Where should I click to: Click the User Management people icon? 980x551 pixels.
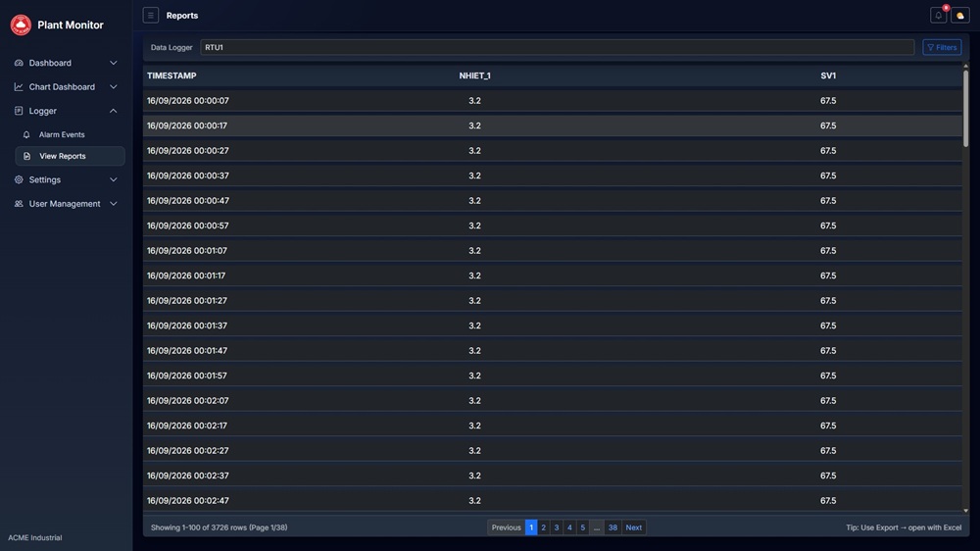tap(19, 204)
